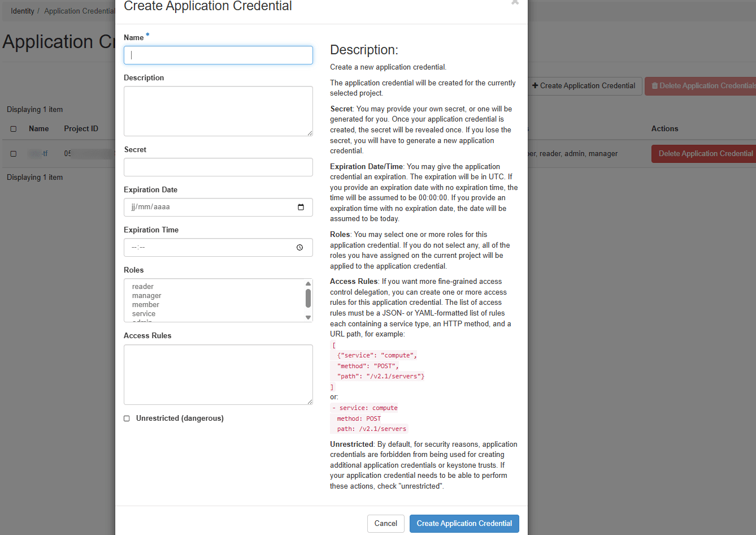Close the Create Application Credential dialog
756x535 pixels.
point(515,2)
